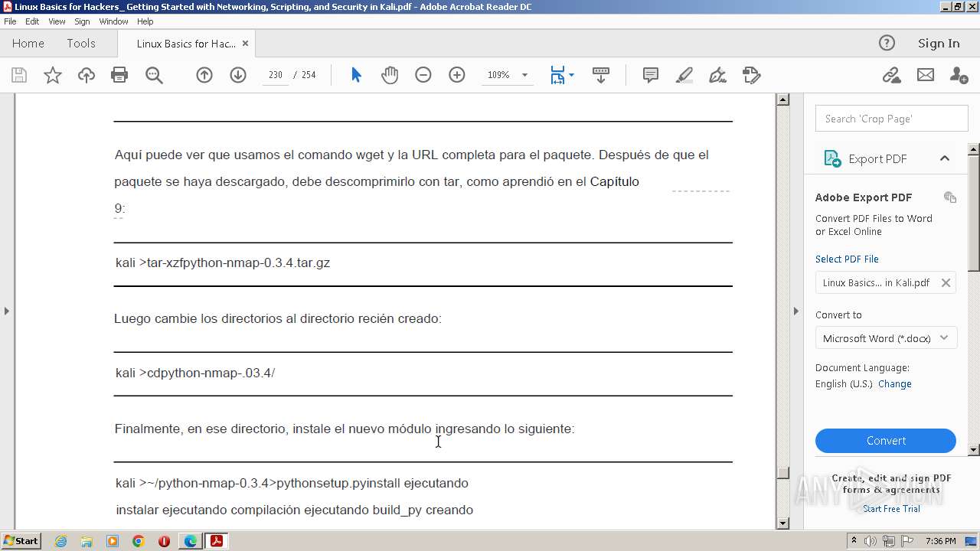
Task: Select the Hand pan tool
Action: 390,75
